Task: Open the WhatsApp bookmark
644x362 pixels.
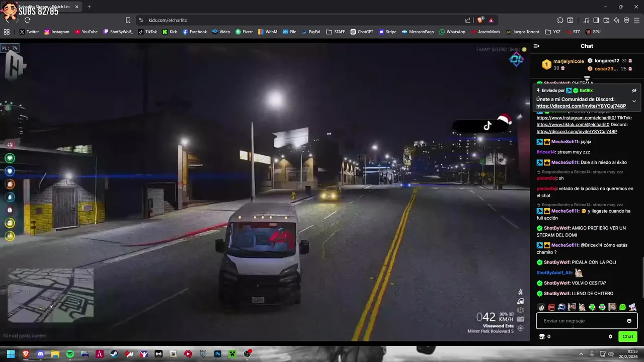Action: click(452, 32)
